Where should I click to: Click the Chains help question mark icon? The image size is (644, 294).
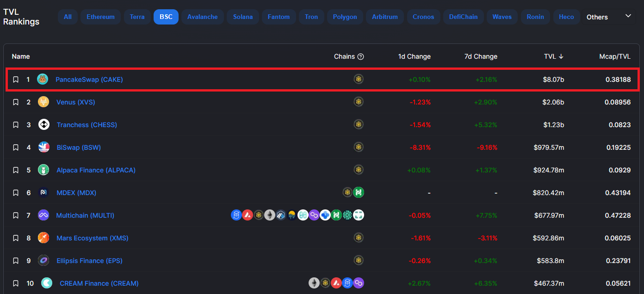[x=361, y=57]
